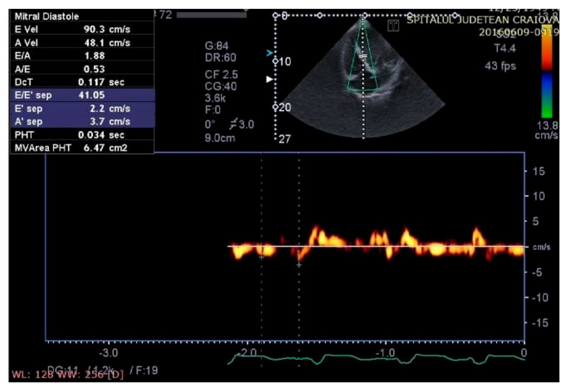Click the cyan focus arrow on depth scale
This screenshot has height=392, width=568.
coord(269,53)
